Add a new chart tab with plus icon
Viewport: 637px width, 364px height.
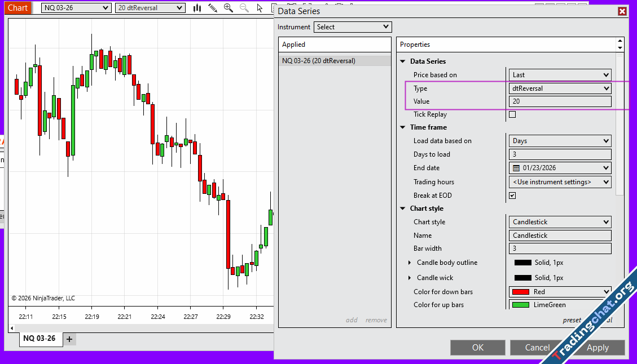click(x=69, y=339)
